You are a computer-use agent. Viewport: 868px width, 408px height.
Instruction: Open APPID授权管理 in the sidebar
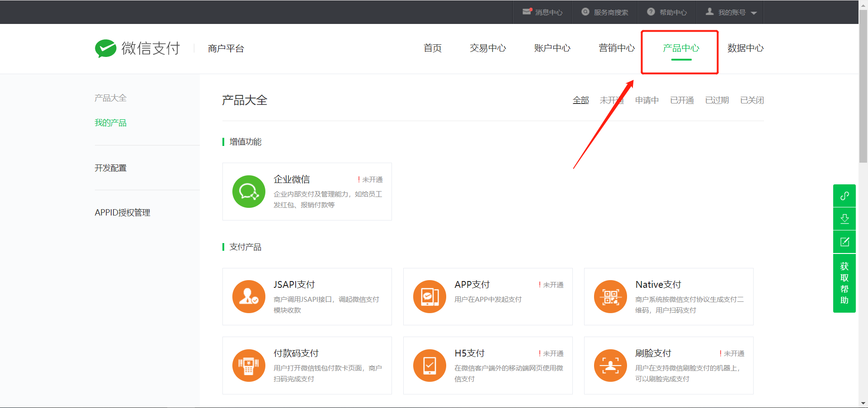123,213
